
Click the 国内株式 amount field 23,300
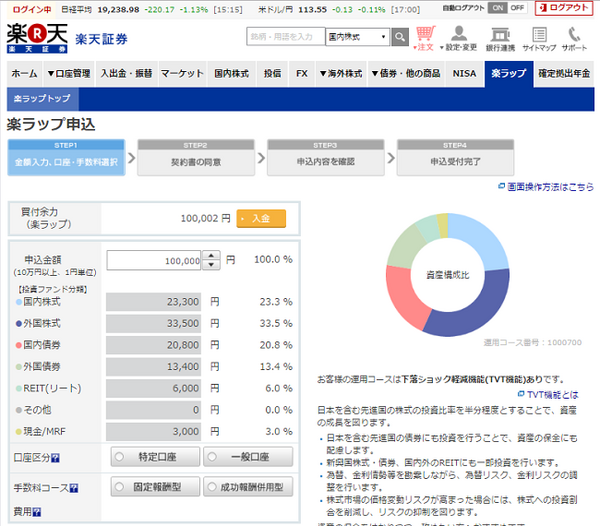point(153,302)
